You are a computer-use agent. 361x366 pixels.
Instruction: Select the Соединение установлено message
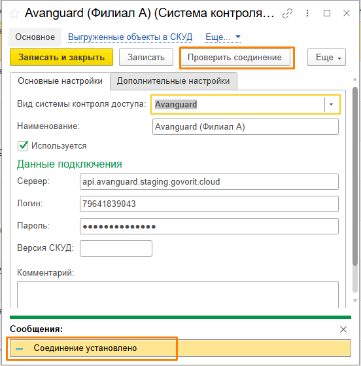pos(180,348)
